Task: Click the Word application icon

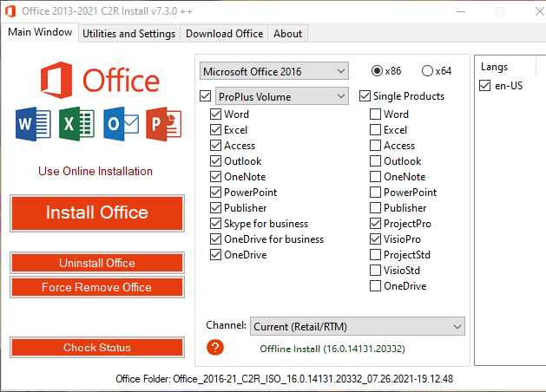Action: click(x=33, y=124)
